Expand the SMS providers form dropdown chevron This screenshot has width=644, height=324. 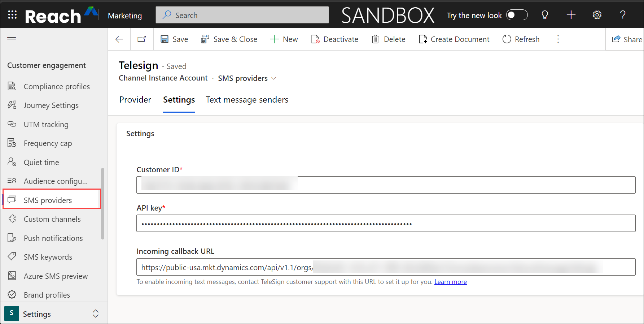point(274,78)
